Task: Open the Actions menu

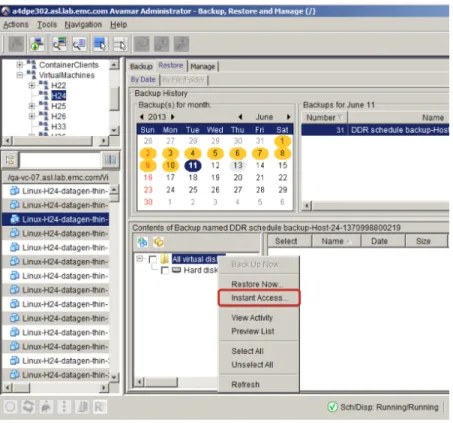Action: (x=16, y=24)
